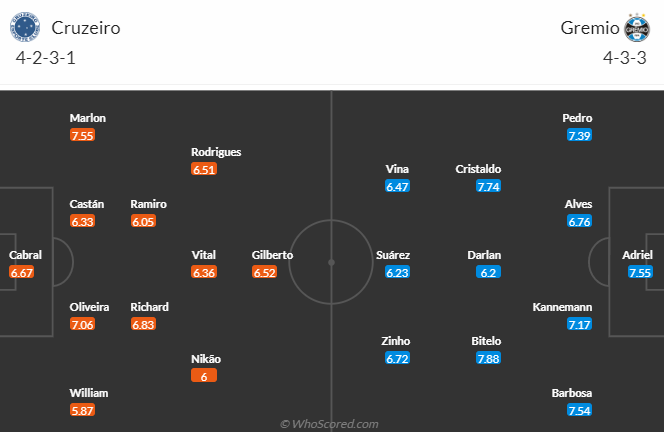Select player Suárez on the pitch
664x432 pixels.
point(393,255)
